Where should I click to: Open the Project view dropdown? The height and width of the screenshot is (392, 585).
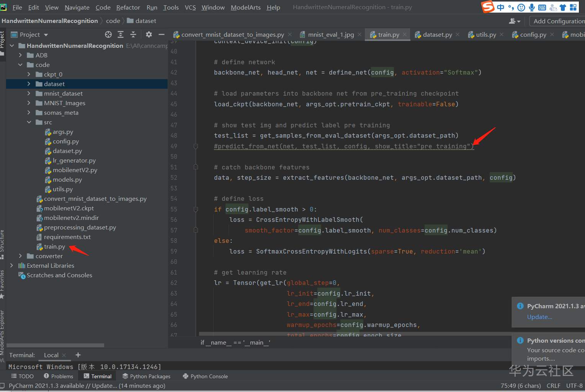46,35
